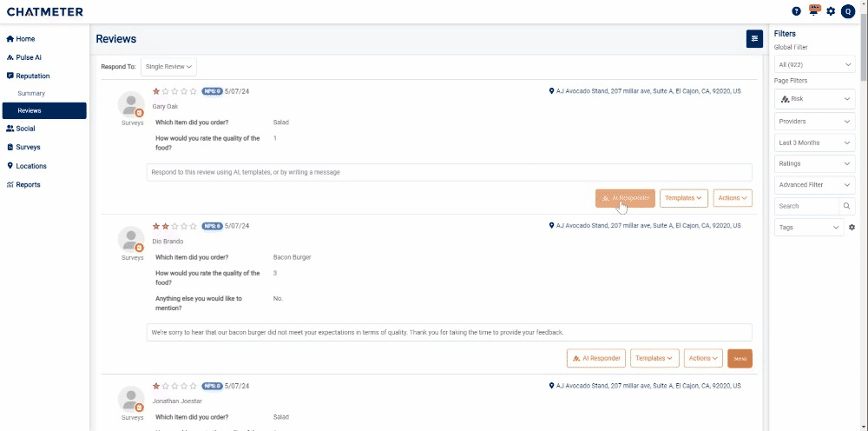
Task: Open the Ratings filter dropdown
Action: click(x=814, y=163)
